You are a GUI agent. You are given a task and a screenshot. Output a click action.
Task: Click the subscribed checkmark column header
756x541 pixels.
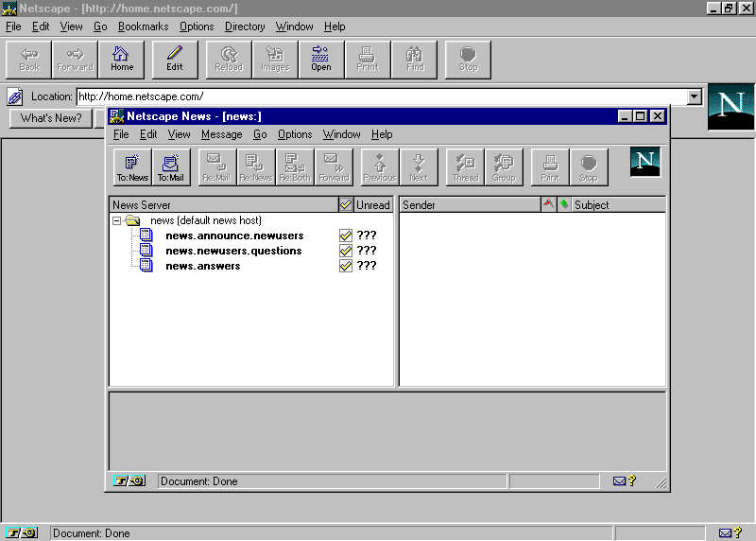pyautogui.click(x=346, y=204)
